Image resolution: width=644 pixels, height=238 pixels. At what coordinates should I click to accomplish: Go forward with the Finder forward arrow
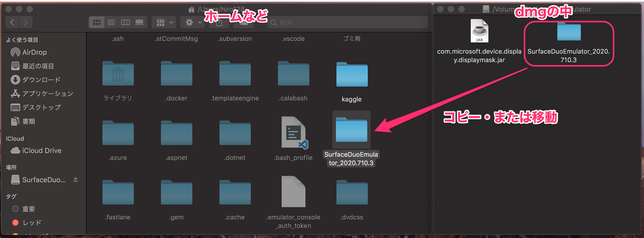(x=26, y=22)
